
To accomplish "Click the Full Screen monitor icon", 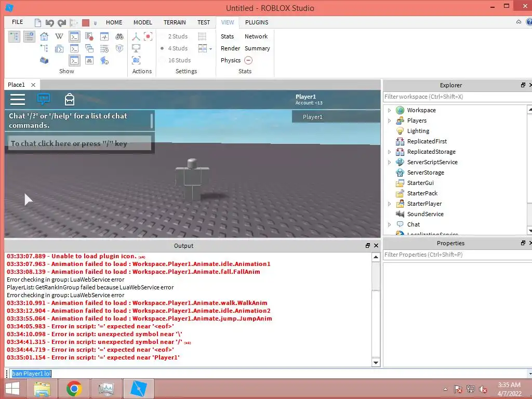I will coord(136,48).
